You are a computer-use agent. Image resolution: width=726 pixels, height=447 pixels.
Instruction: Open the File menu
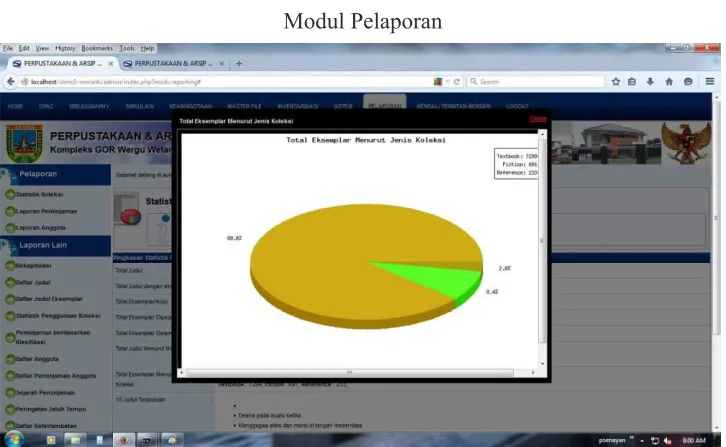pyautogui.click(x=8, y=48)
